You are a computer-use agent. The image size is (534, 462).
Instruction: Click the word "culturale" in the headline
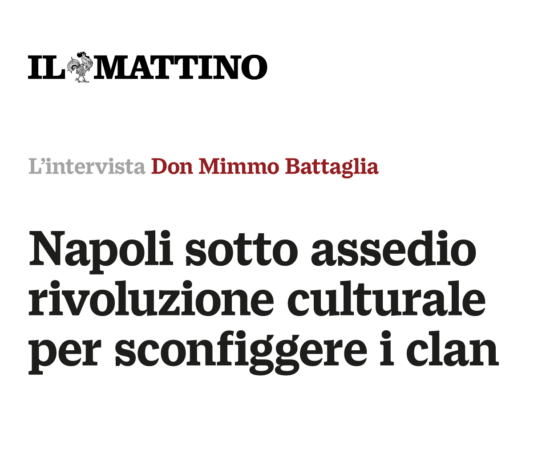pyautogui.click(x=386, y=298)
